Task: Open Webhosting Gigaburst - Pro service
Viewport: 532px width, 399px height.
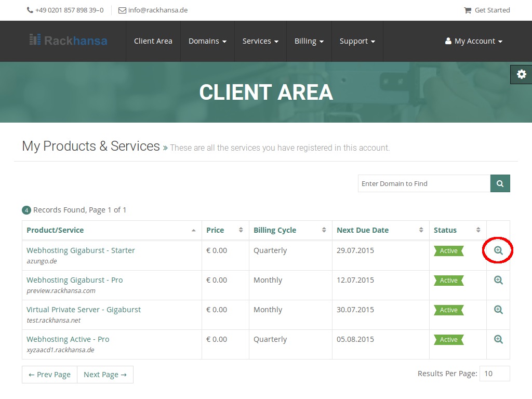Action: 75,280
